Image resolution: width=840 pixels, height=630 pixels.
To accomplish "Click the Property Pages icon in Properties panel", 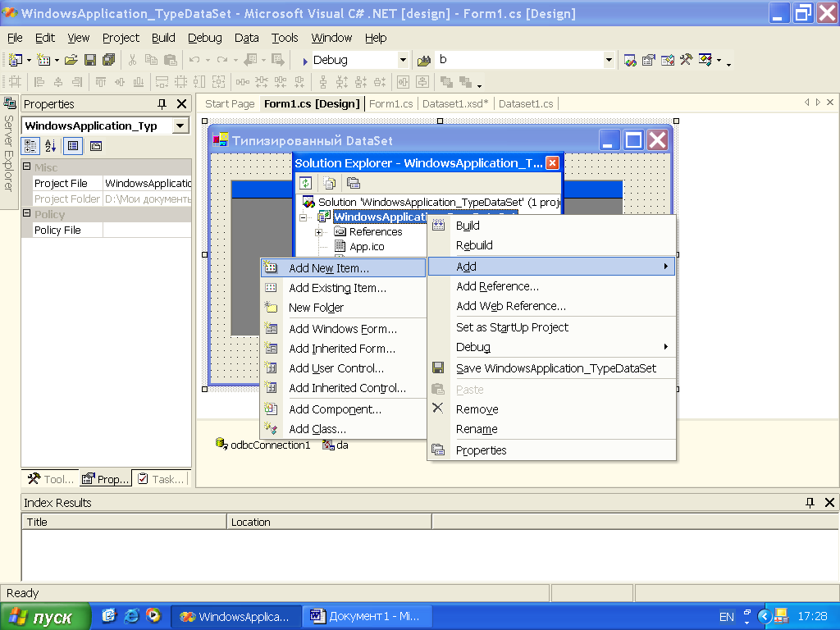I will (x=96, y=146).
